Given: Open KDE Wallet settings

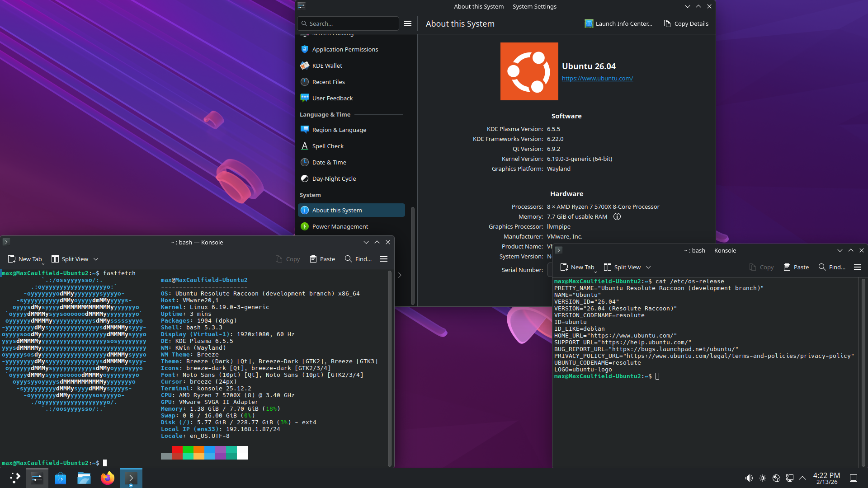Looking at the screenshot, I should tap(351, 66).
